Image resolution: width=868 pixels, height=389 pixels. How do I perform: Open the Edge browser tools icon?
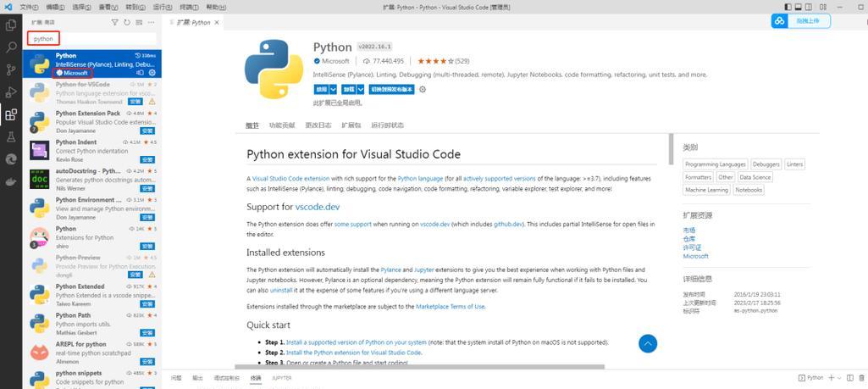coord(10,159)
